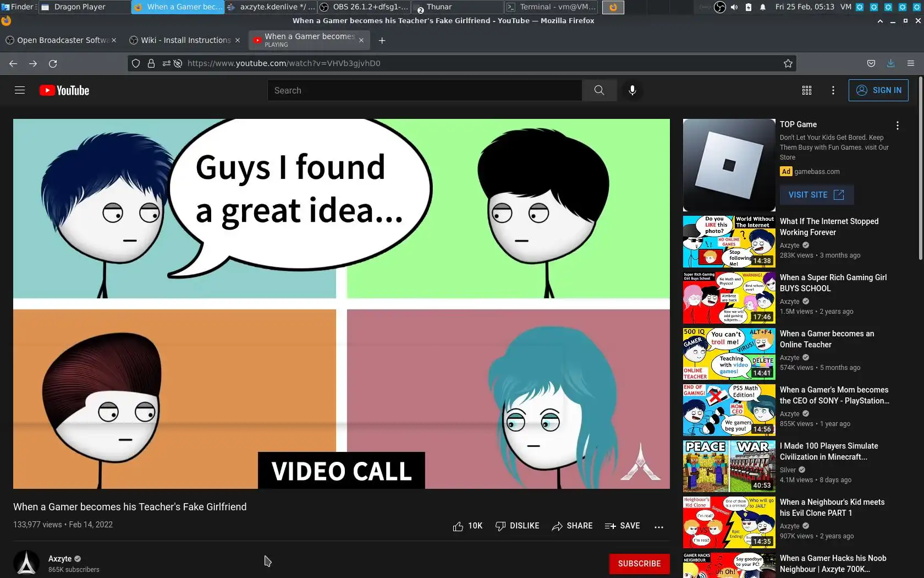Switch to Terminal window in taskbar
The height and width of the screenshot is (578, 924).
551,7
